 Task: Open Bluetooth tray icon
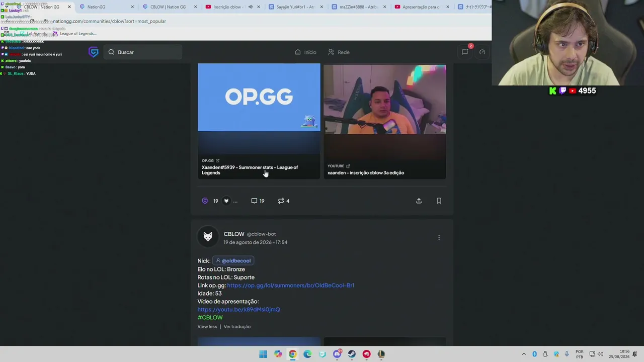pos(534,354)
